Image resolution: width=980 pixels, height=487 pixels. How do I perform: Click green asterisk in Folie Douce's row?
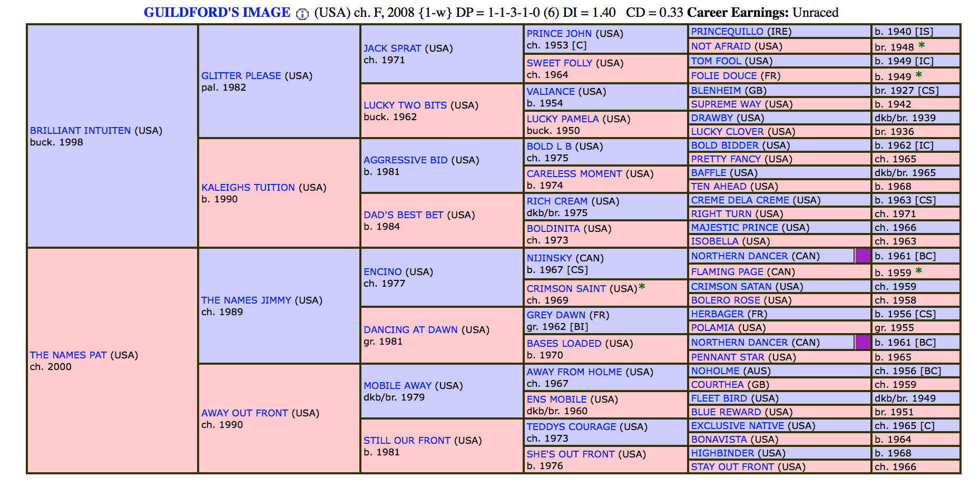click(919, 75)
